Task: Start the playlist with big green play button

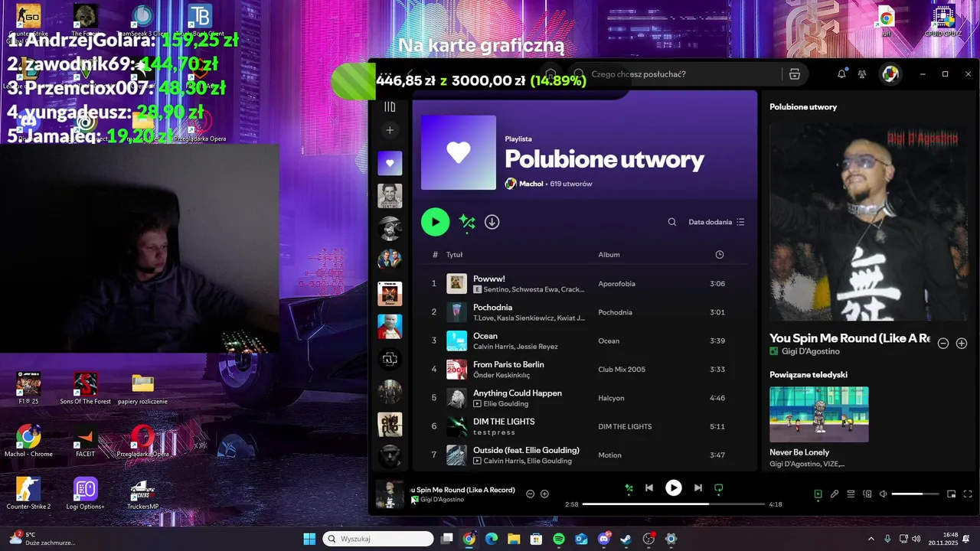Action: pos(435,222)
